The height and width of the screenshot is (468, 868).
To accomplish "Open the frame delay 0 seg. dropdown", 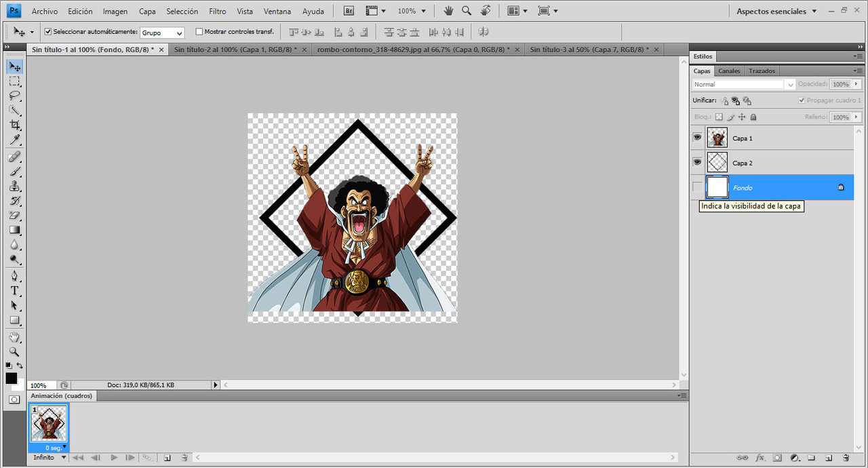I will point(55,448).
